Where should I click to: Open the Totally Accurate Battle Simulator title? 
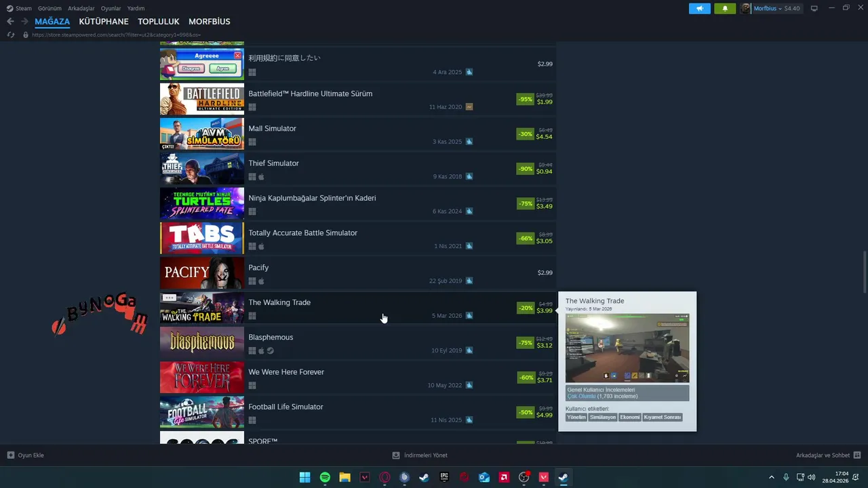(302, 232)
